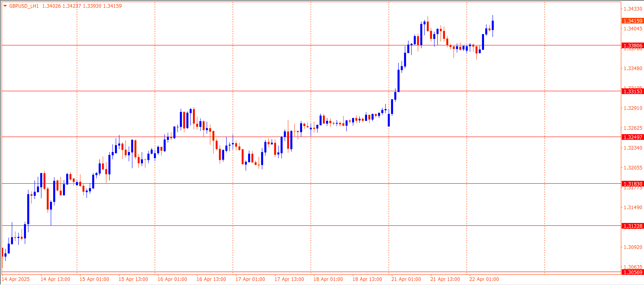This screenshot has width=644, height=285.
Task: Click the 1.32910 price scale label
Action: click(633, 108)
